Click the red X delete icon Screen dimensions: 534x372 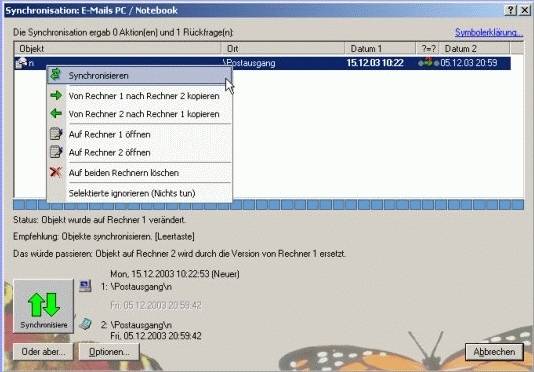[x=56, y=172]
